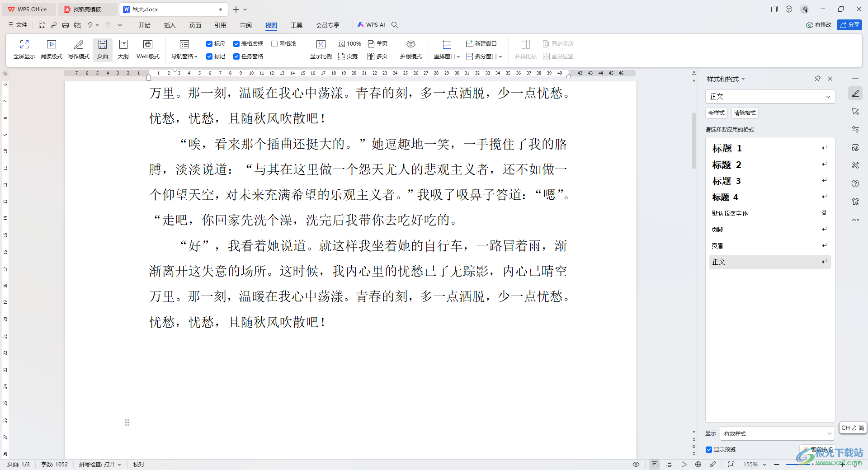Click the Proofread (校对) status bar button
The width and height of the screenshot is (868, 470).
[x=139, y=465]
